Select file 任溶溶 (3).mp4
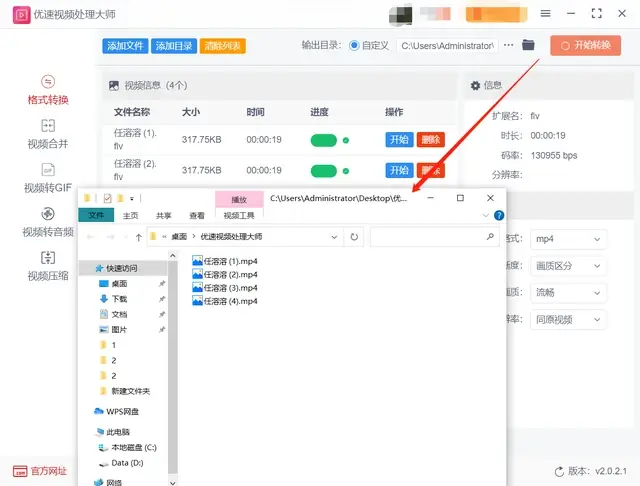Viewport: 640px width, 486px height. point(225,288)
